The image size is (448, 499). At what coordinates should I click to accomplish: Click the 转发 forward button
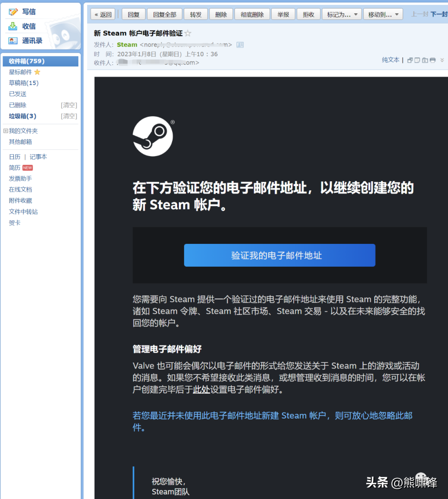click(x=196, y=15)
